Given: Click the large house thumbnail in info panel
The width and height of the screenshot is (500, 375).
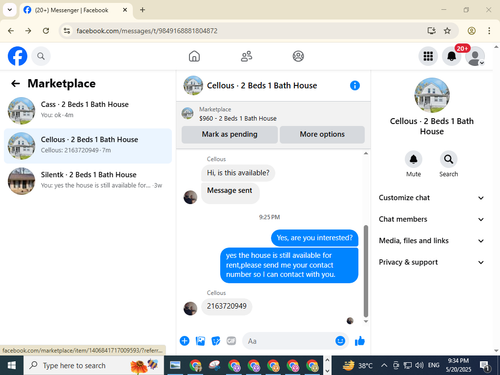Looking at the screenshot, I should (432, 95).
